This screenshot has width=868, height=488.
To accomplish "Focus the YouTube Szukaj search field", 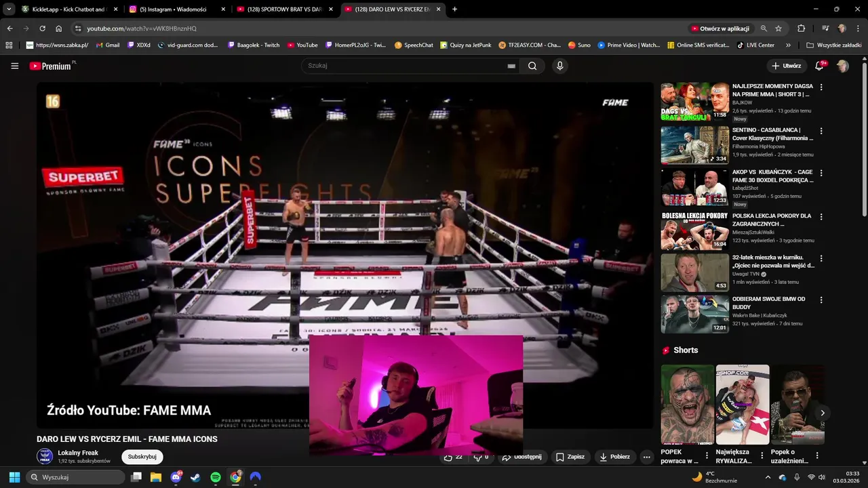I will [x=411, y=66].
